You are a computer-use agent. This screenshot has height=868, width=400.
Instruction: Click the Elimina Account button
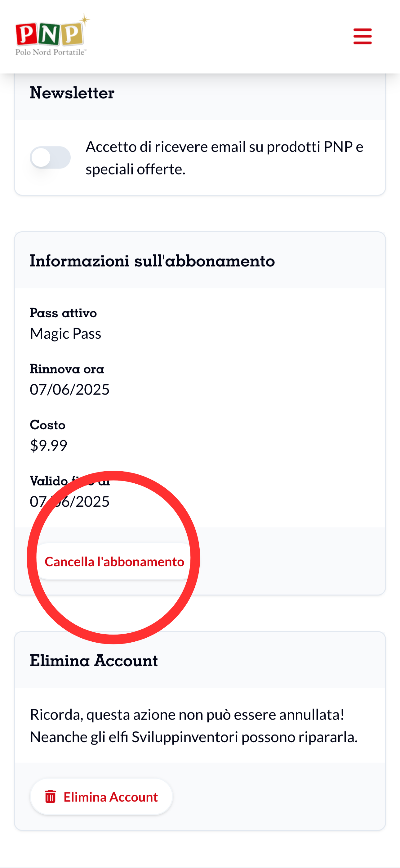(x=101, y=797)
